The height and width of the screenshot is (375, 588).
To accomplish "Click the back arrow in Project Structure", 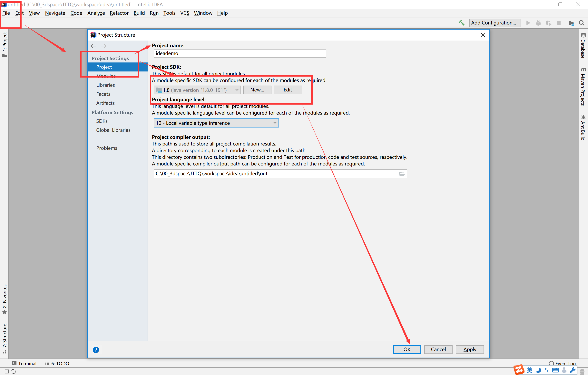I will (93, 46).
